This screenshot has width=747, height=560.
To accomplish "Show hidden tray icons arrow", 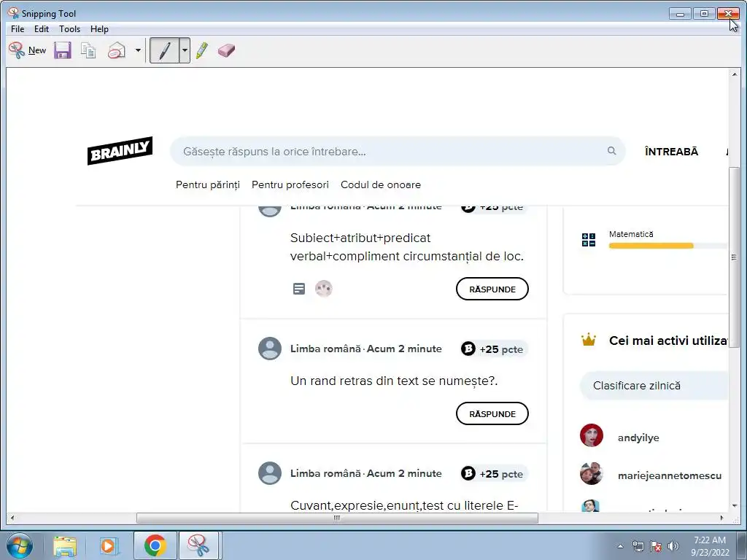I will click(620, 546).
